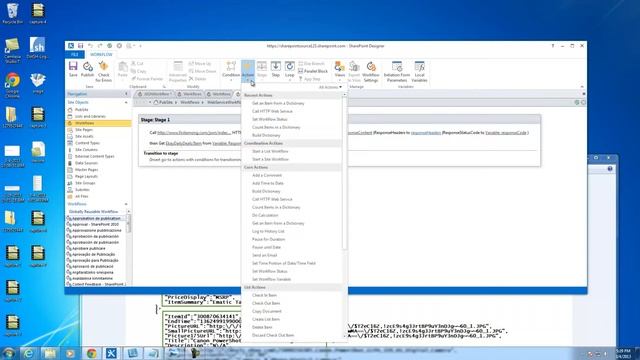Collapse the Navigation pane arrow
This screenshot has width=640, height=360.
pos(126,94)
